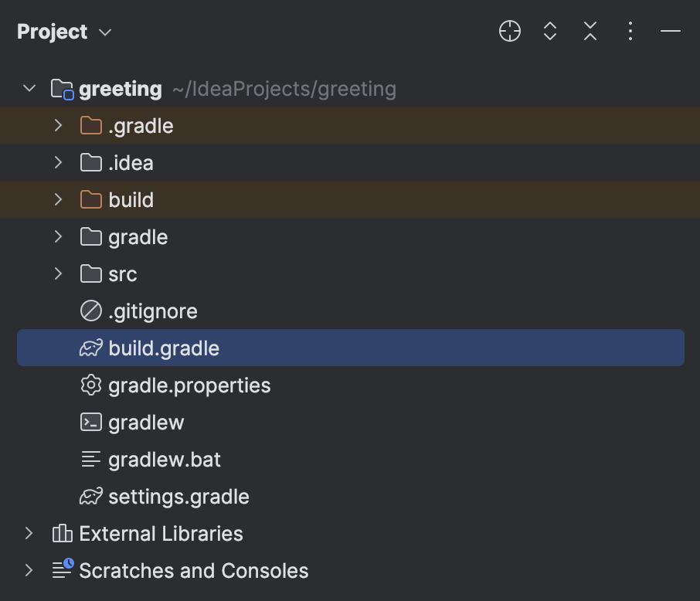Click the Collapse All icon
Image resolution: width=700 pixels, height=601 pixels.
[x=590, y=32]
